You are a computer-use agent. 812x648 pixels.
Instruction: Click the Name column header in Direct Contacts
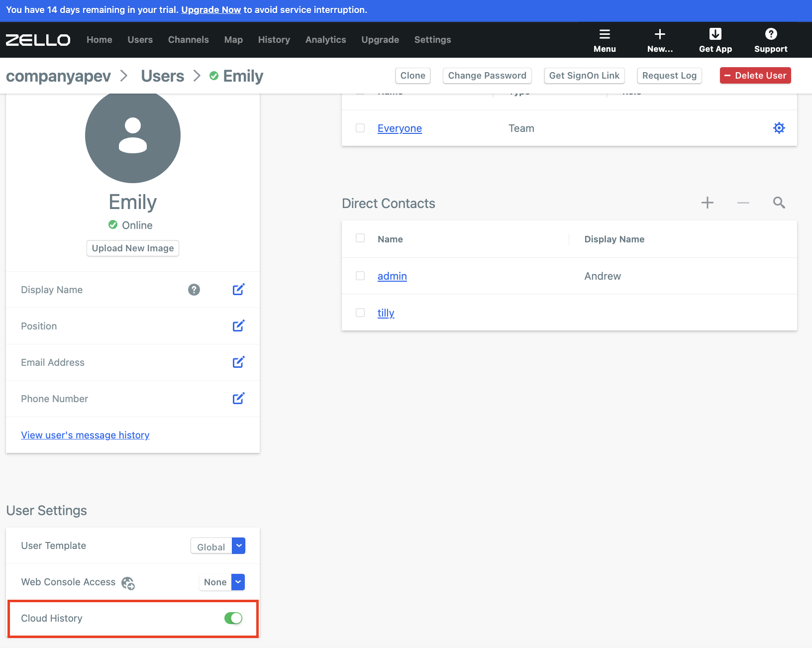pyautogui.click(x=390, y=239)
